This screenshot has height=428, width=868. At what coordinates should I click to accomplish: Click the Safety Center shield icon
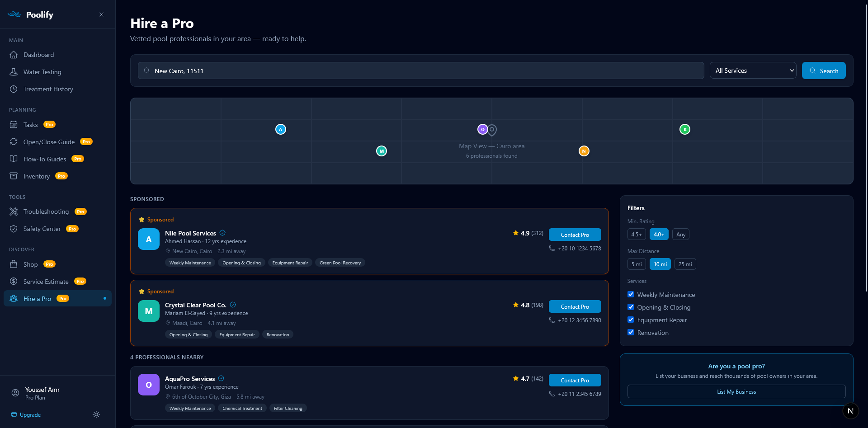pyautogui.click(x=14, y=229)
